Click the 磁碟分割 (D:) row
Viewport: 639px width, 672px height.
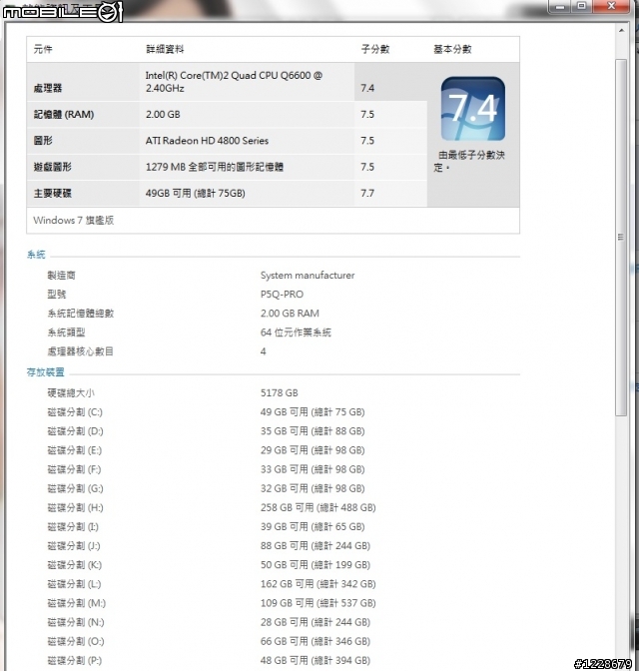click(x=206, y=431)
